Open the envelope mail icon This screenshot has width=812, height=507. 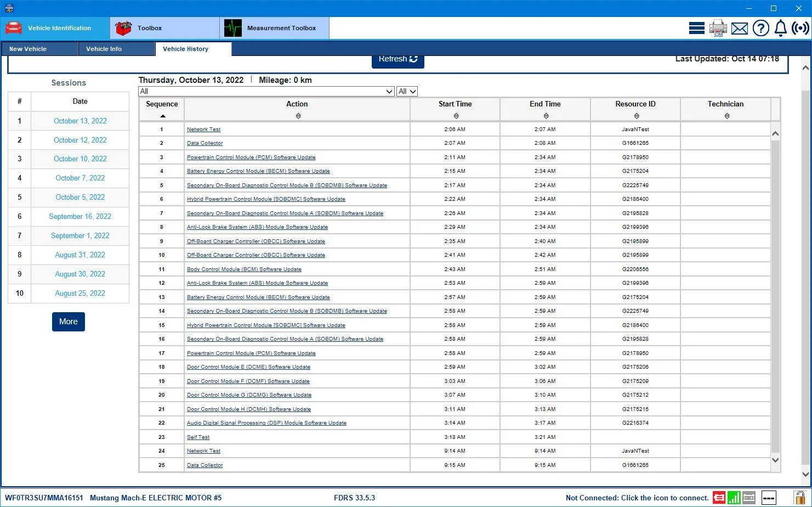click(x=740, y=28)
